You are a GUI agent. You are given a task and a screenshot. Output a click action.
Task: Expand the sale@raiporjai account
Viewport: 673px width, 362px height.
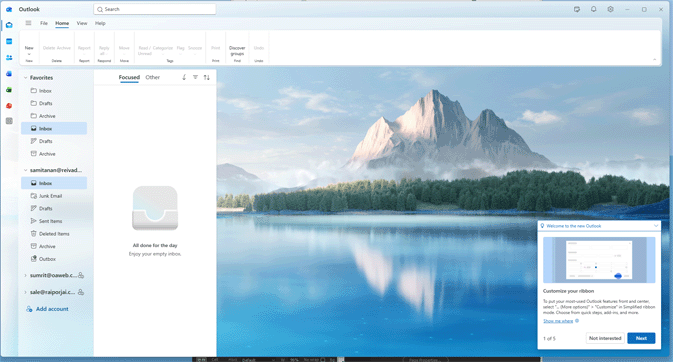[25, 292]
